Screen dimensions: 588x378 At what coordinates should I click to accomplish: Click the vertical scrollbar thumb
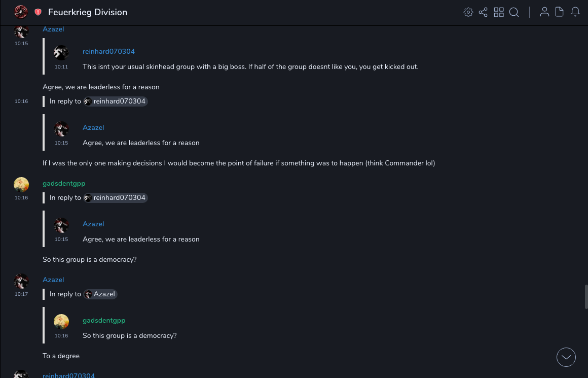click(x=586, y=296)
